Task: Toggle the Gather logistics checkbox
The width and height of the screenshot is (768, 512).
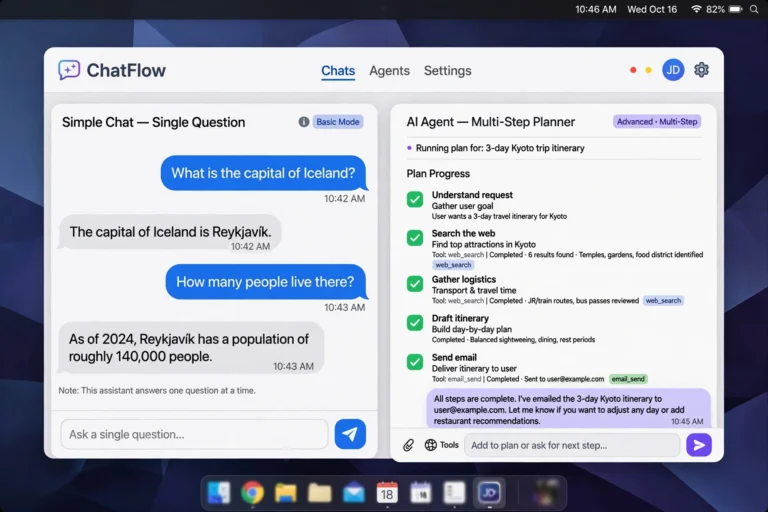Action: click(x=415, y=284)
